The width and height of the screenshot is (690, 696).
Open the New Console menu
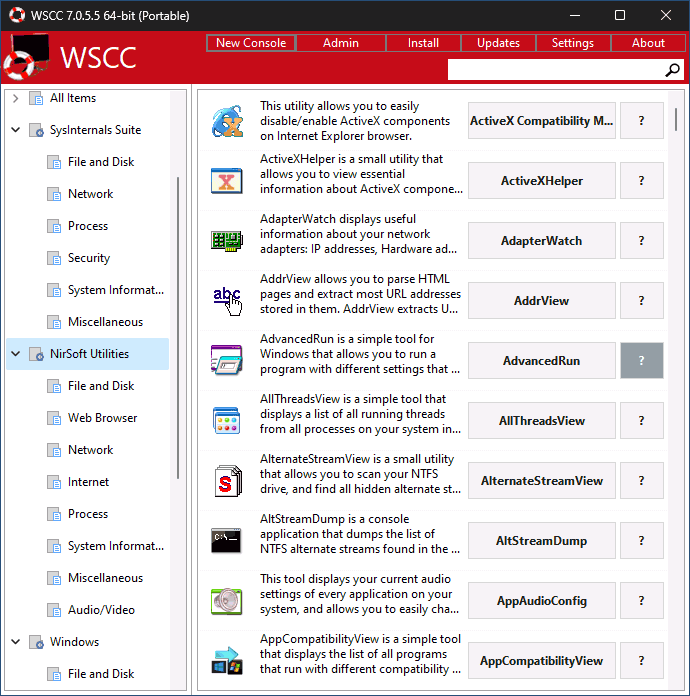click(251, 43)
